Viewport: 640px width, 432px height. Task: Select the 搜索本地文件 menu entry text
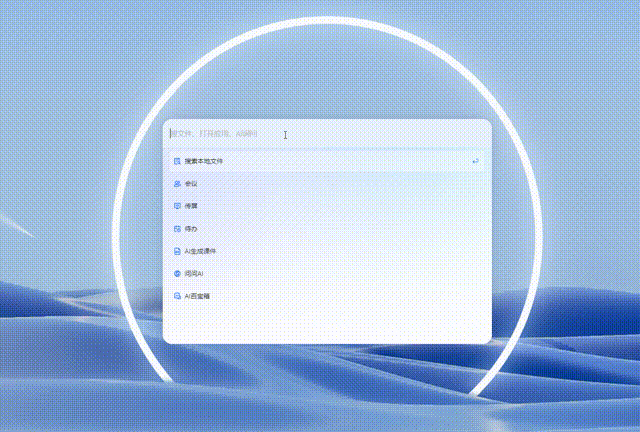tap(204, 161)
